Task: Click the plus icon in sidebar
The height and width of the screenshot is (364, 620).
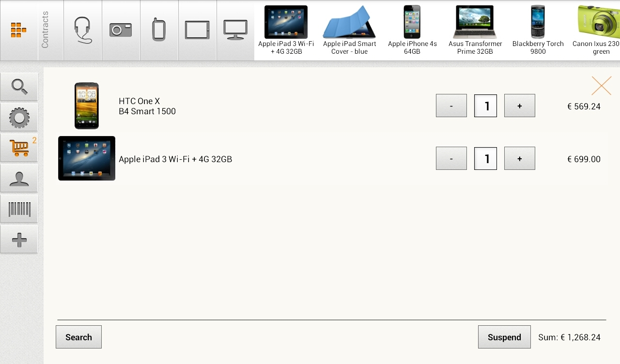Action: pos(19,240)
